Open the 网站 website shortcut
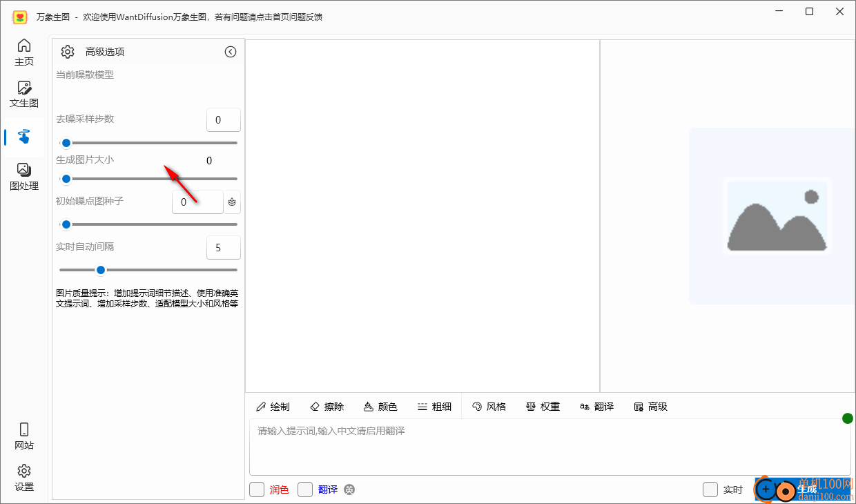This screenshot has width=856, height=504. tap(24, 436)
